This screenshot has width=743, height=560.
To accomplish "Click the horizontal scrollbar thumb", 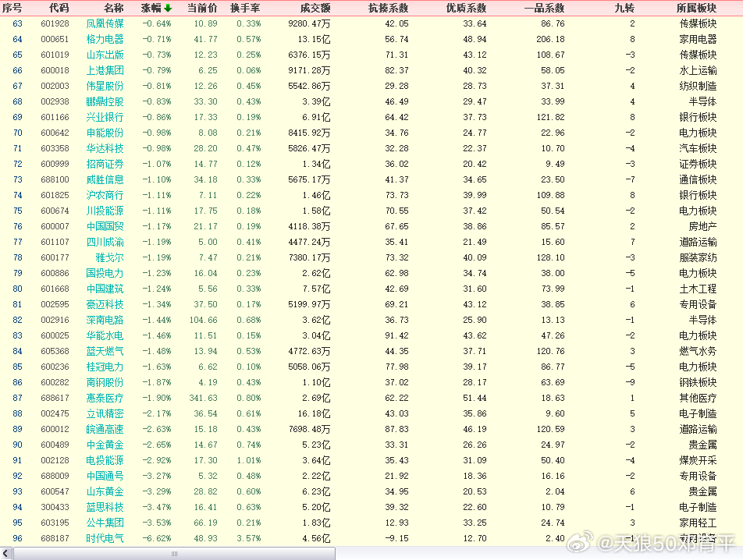I will [174, 554].
